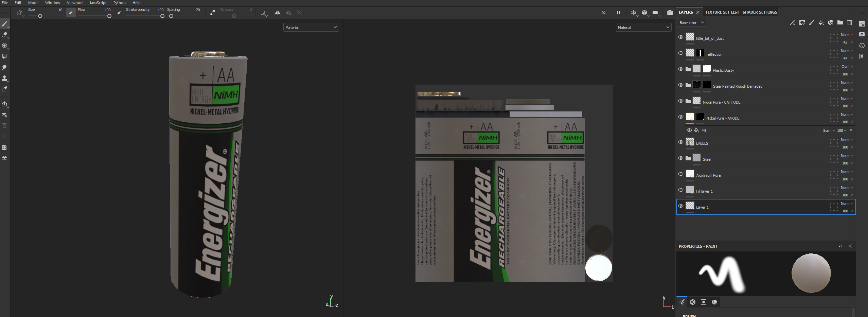Image resolution: width=868 pixels, height=317 pixels.
Task: Pause the viewport rendering
Action: tap(619, 13)
